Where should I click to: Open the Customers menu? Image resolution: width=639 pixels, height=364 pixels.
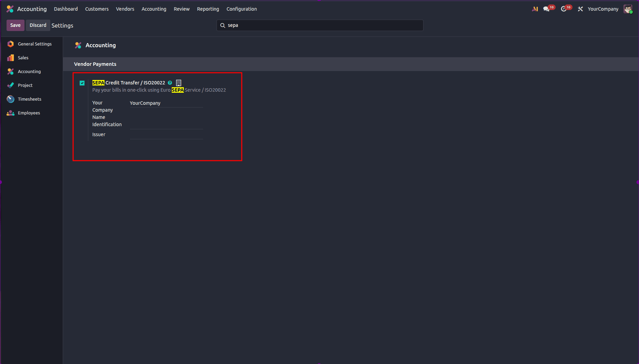pyautogui.click(x=97, y=9)
